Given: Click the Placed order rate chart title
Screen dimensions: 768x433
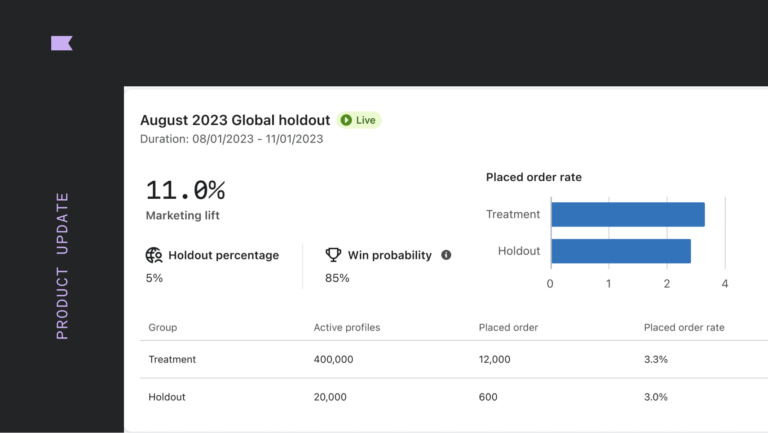Looking at the screenshot, I should click(x=534, y=177).
